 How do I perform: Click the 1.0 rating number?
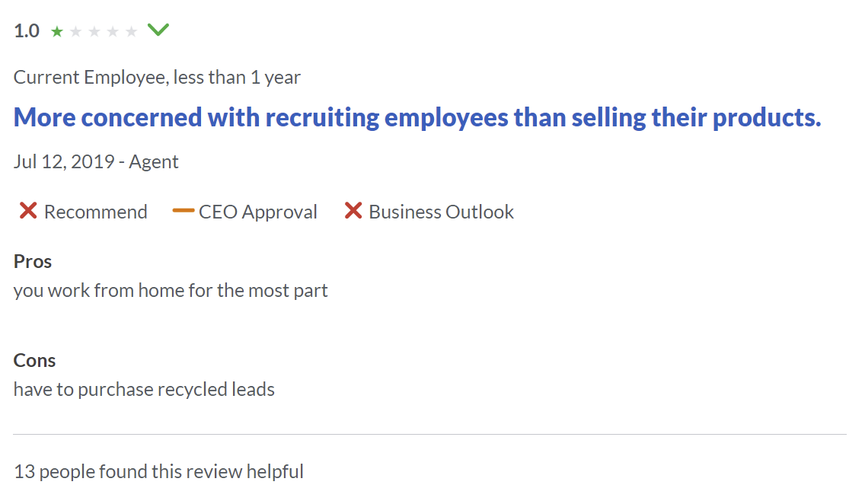[x=27, y=32]
